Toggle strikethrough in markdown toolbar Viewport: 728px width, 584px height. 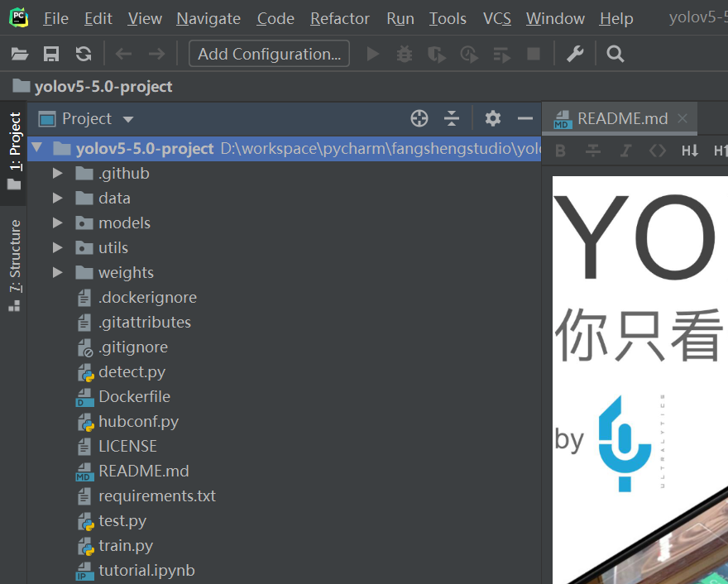coord(593,151)
